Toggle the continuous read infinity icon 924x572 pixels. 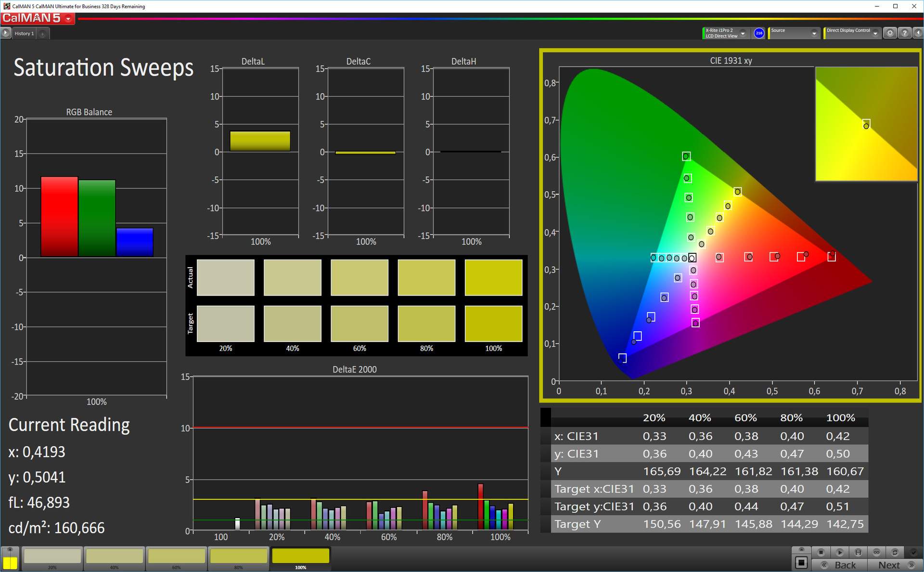click(876, 552)
